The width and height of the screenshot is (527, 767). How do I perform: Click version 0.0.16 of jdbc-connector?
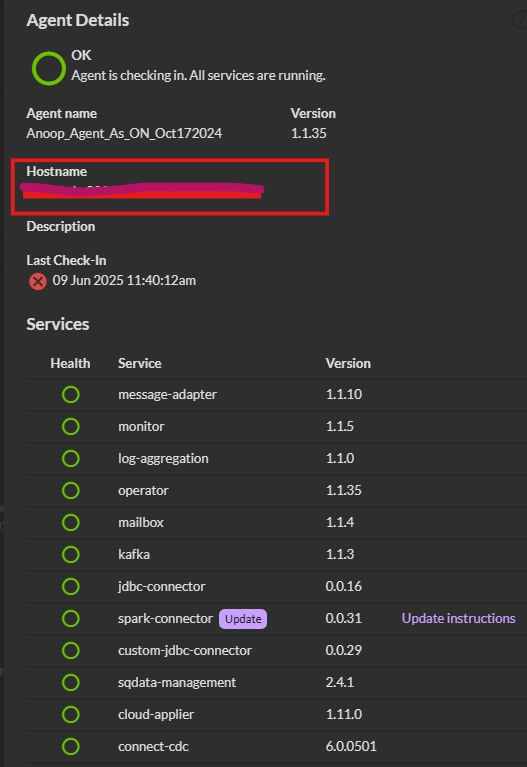344,587
